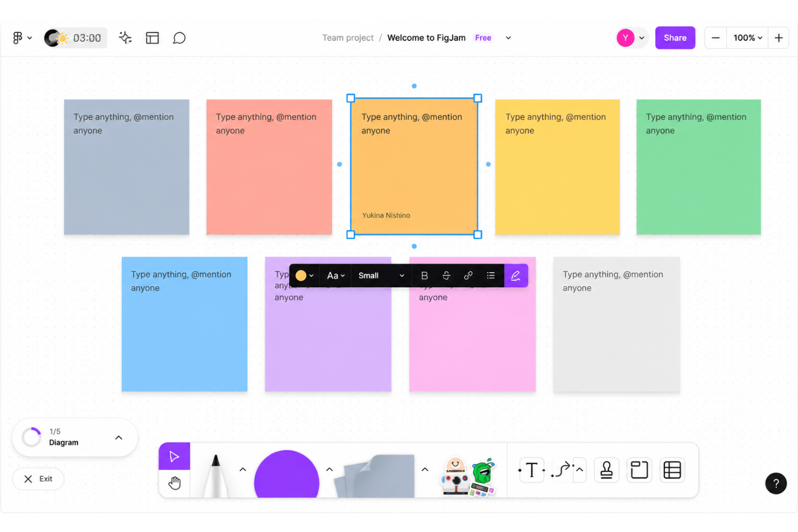
Task: Select the stamp tool
Action: pyautogui.click(x=607, y=470)
